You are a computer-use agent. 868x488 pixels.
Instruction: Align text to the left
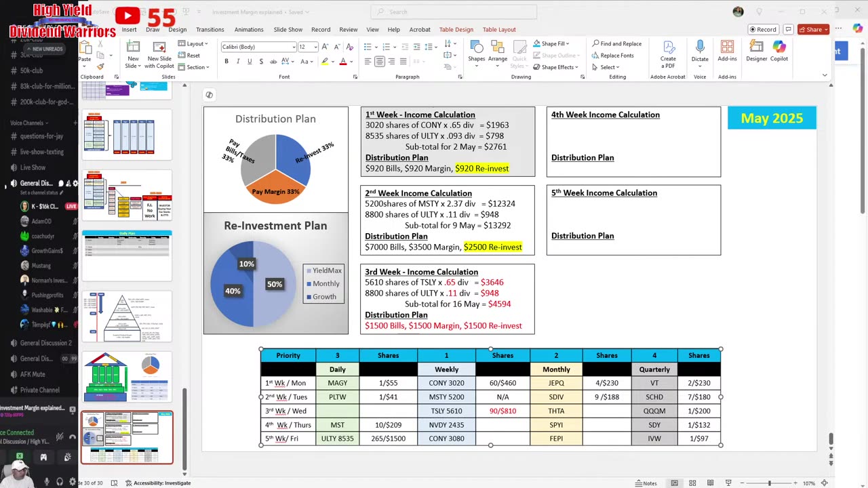[x=368, y=62]
